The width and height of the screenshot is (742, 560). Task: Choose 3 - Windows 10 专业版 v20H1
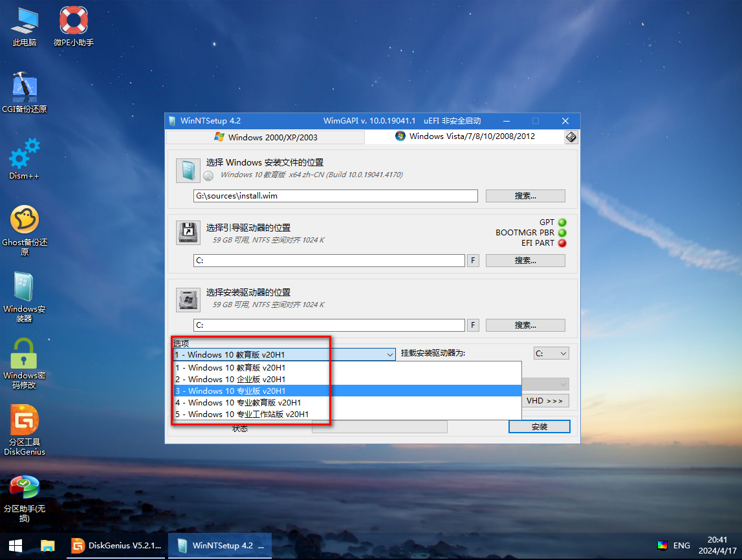347,391
